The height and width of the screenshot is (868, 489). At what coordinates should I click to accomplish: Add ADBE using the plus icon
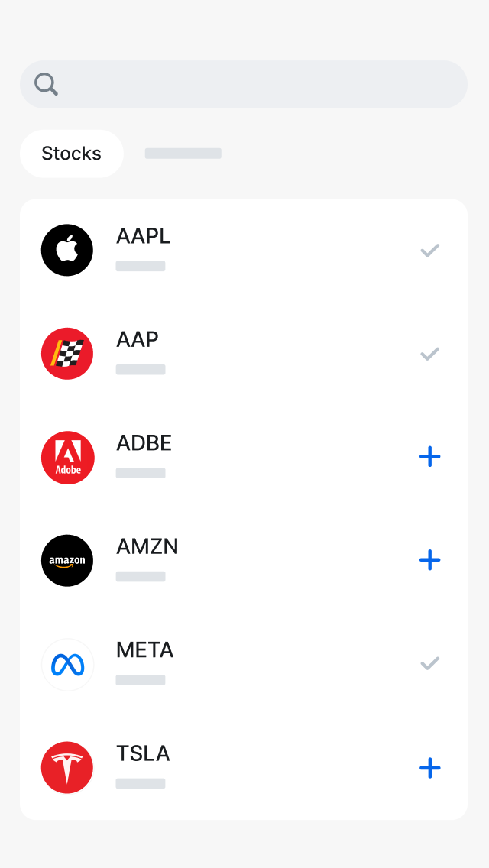pos(430,457)
